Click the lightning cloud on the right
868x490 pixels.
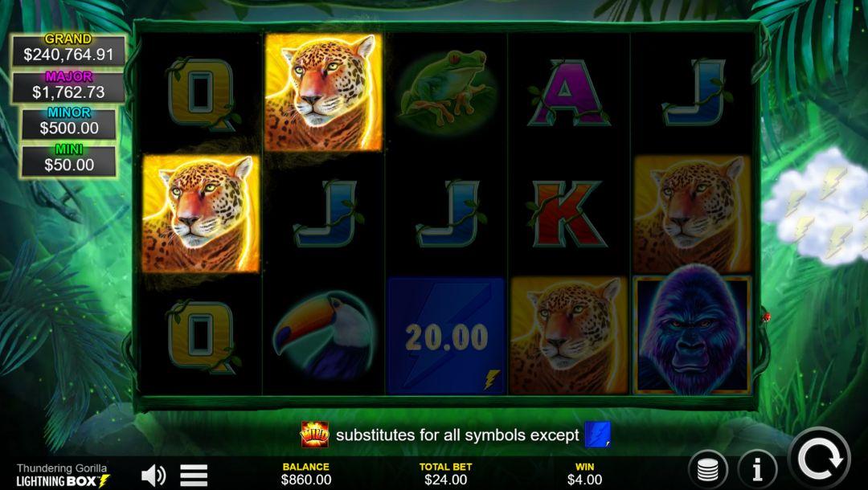coord(817,205)
